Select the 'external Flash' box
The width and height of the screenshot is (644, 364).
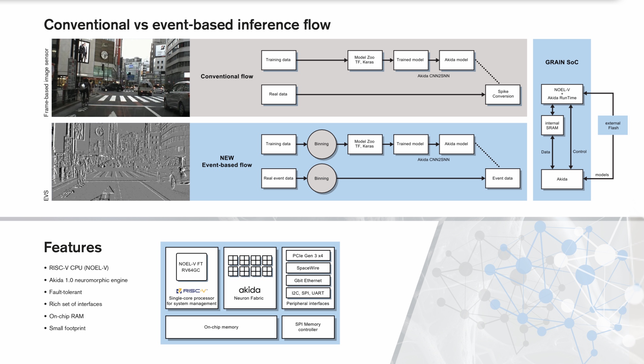pos(613,125)
